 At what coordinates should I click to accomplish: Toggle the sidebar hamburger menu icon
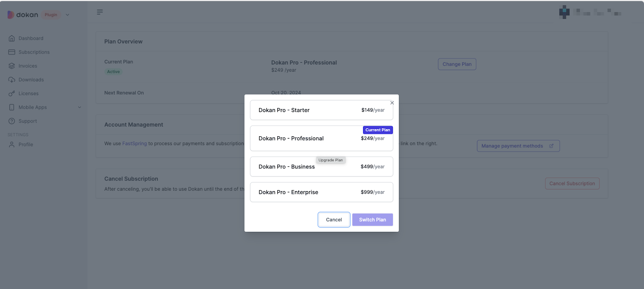click(x=100, y=12)
